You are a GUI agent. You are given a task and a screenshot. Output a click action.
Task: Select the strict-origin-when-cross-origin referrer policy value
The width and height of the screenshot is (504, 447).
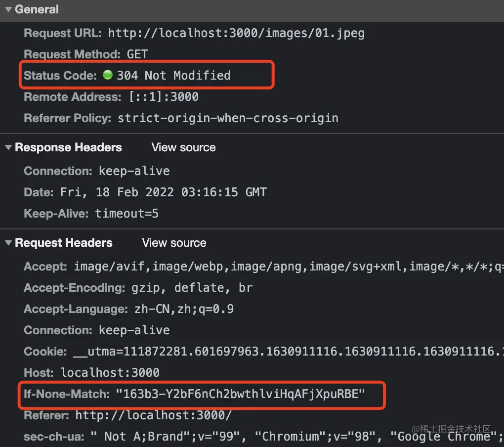click(228, 118)
